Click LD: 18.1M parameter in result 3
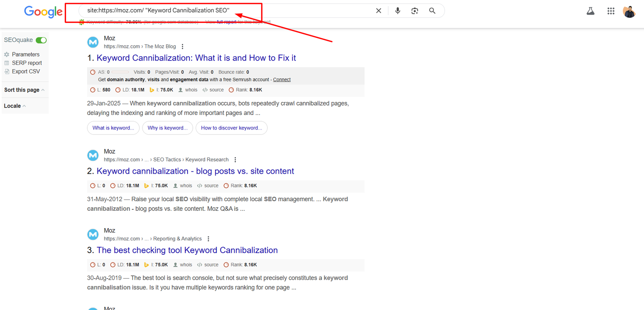 [124, 265]
